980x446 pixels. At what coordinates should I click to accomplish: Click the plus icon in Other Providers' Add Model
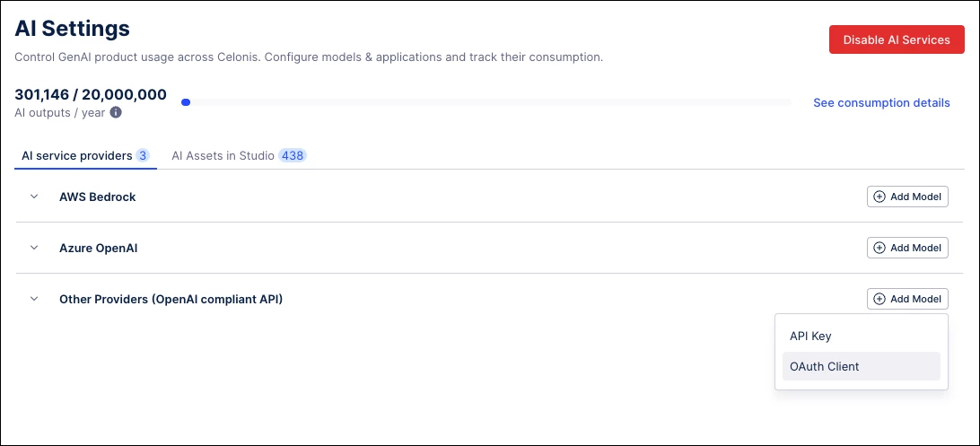pyautogui.click(x=879, y=299)
